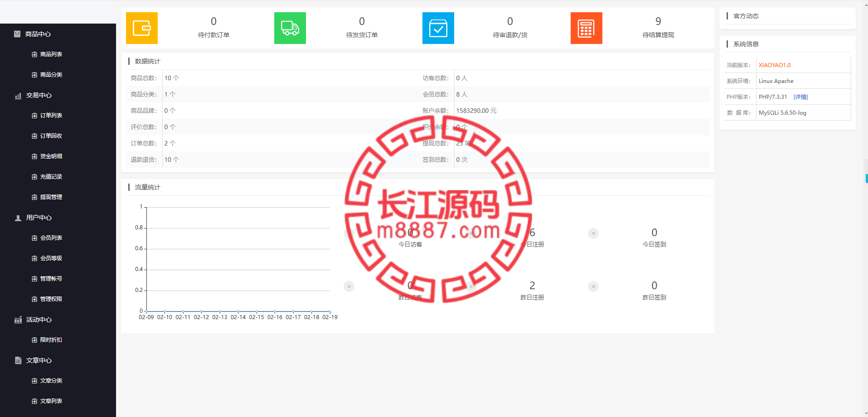Collapse the 文章中心 section
This screenshot has height=417, width=868.
(39, 360)
